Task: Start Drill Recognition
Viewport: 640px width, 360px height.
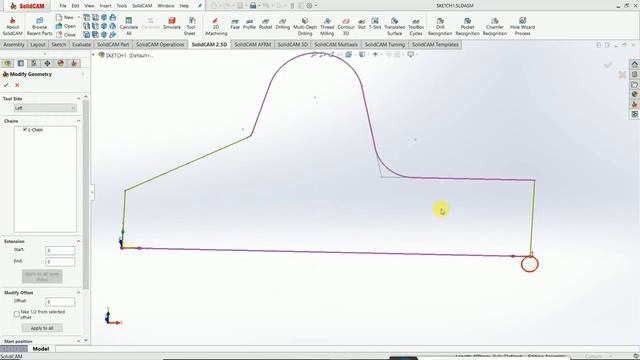Action: [x=440, y=27]
